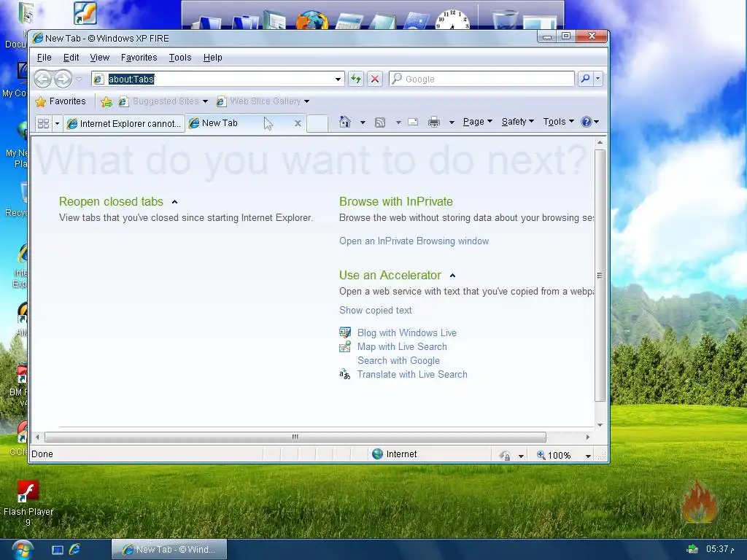Open the Favorites star button
747x560 pixels.
point(61,101)
